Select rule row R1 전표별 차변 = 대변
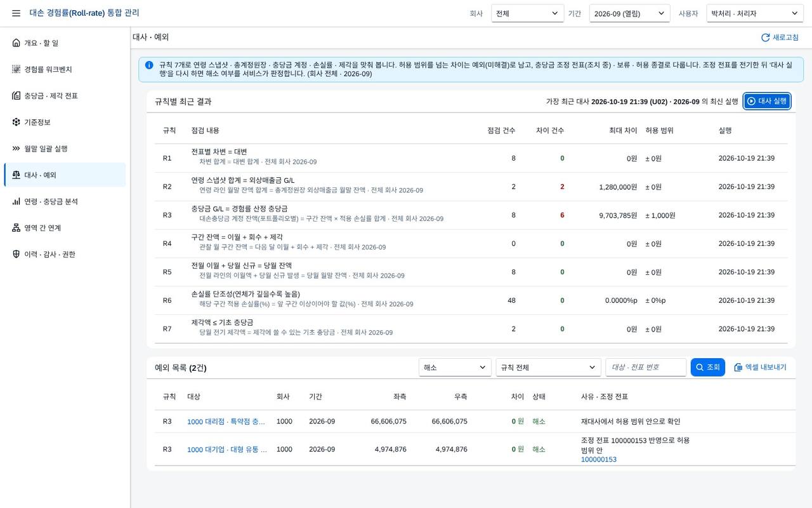The height and width of the screenshot is (508, 812). pyautogui.click(x=471, y=158)
